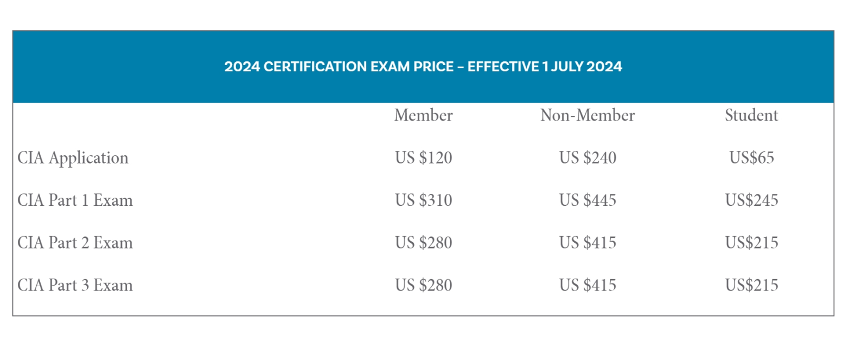The image size is (868, 347).
Task: Select the Student column heading
Action: coord(751,115)
